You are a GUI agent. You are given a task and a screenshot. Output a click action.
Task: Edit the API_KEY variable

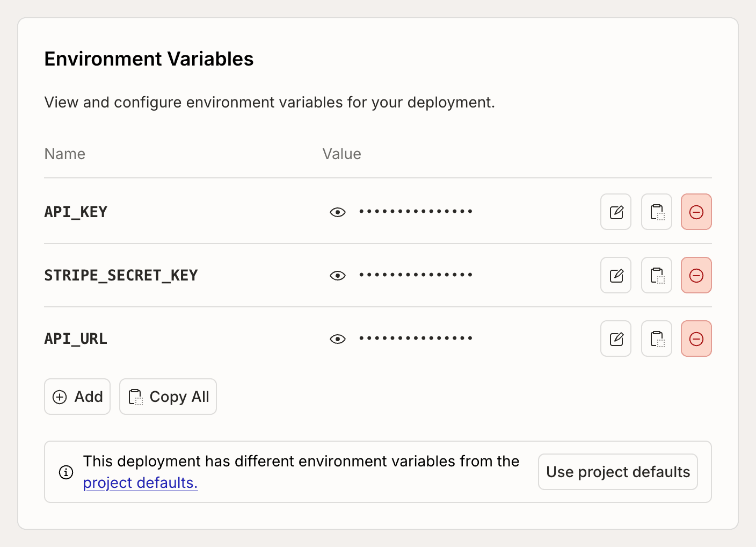[616, 212]
